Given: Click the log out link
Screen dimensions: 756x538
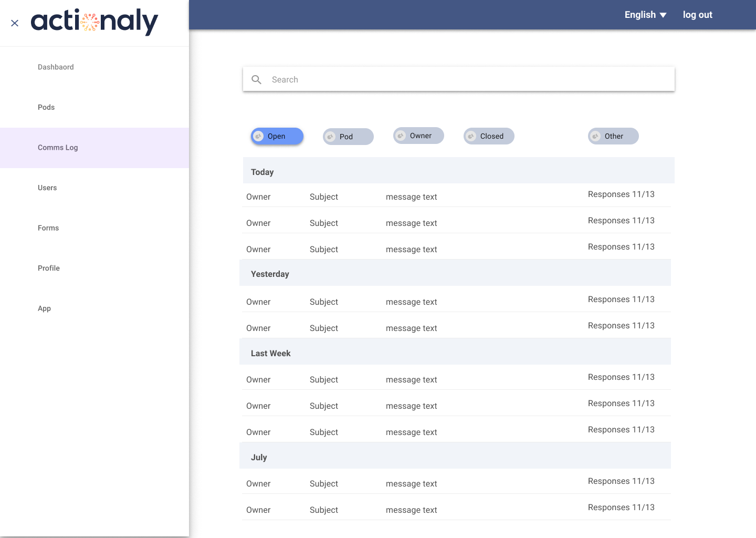Looking at the screenshot, I should tap(697, 15).
